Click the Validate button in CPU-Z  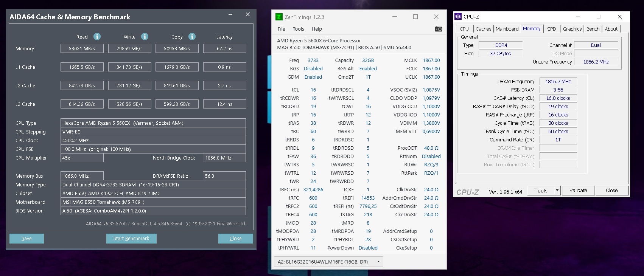578,191
